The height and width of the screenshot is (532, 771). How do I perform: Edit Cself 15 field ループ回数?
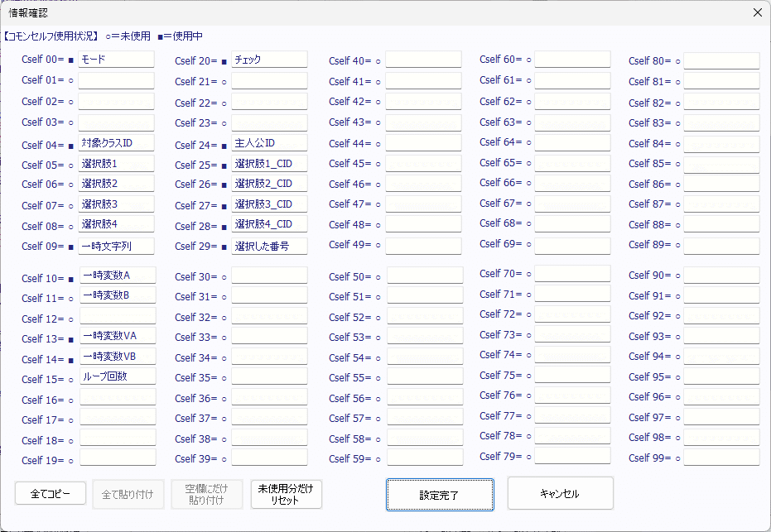click(x=118, y=376)
